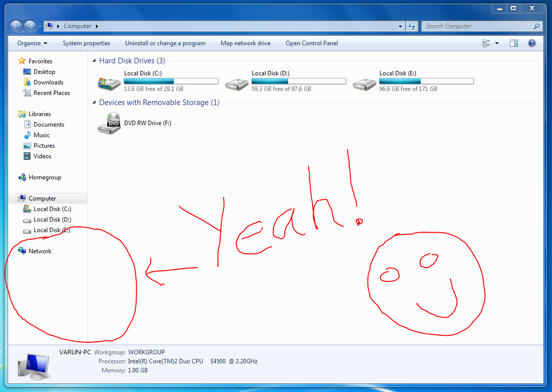This screenshot has width=552, height=392.
Task: Click "96.6 GB free of 171 GB" text
Action: (408, 89)
